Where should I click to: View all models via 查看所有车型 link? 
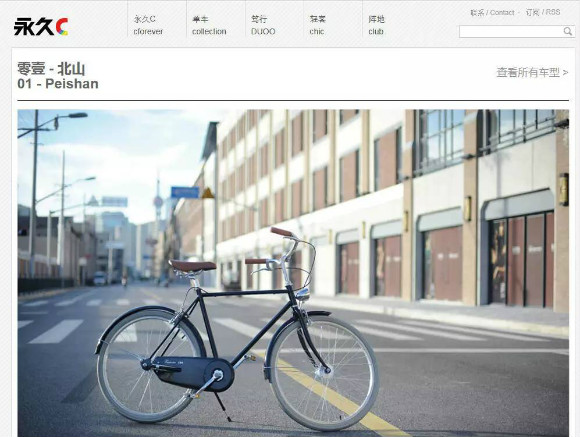(528, 73)
